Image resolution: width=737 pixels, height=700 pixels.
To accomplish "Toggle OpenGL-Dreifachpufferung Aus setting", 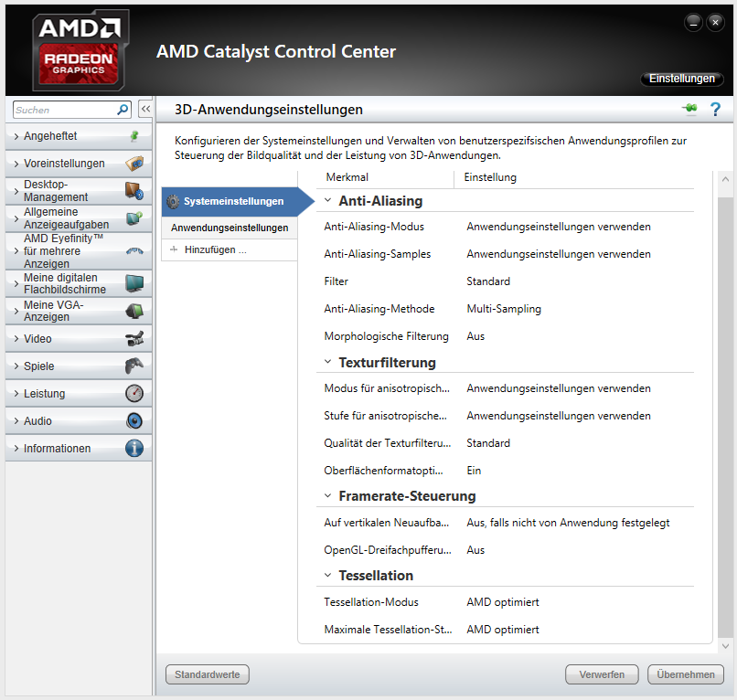I will (475, 550).
